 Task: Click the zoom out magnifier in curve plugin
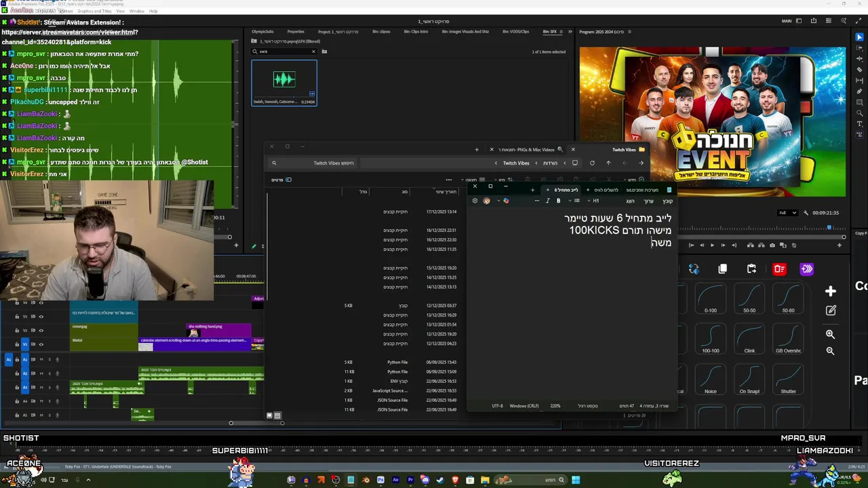coord(830,351)
